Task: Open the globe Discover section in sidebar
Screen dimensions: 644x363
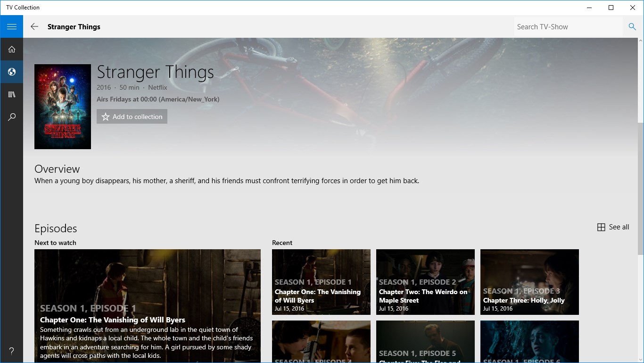Action: (x=11, y=72)
